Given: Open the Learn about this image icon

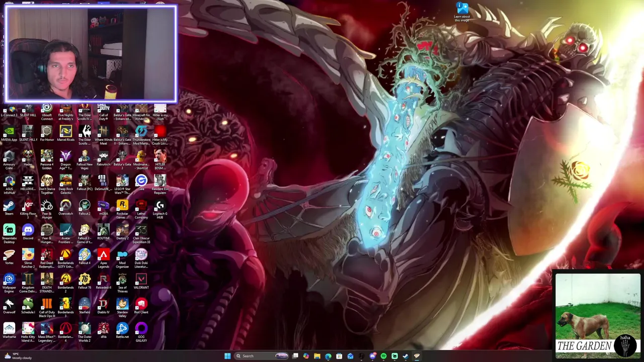Looking at the screenshot, I should 462,12.
